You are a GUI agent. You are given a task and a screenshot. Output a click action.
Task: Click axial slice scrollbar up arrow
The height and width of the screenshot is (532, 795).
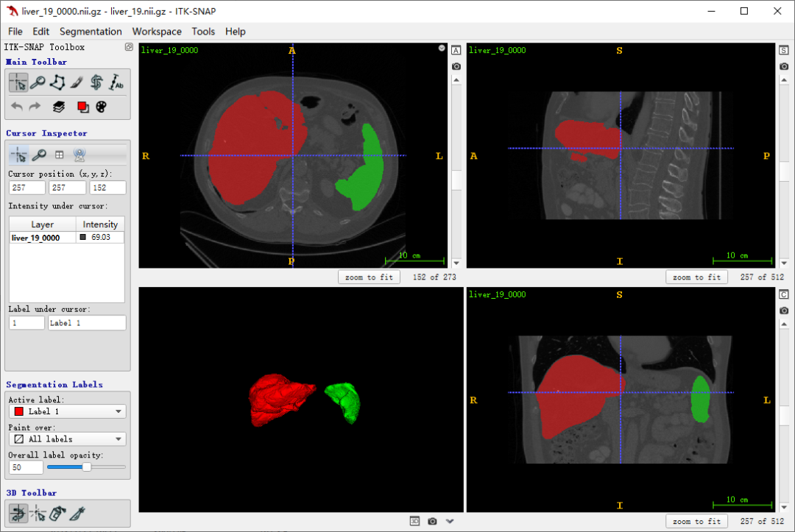coord(456,80)
